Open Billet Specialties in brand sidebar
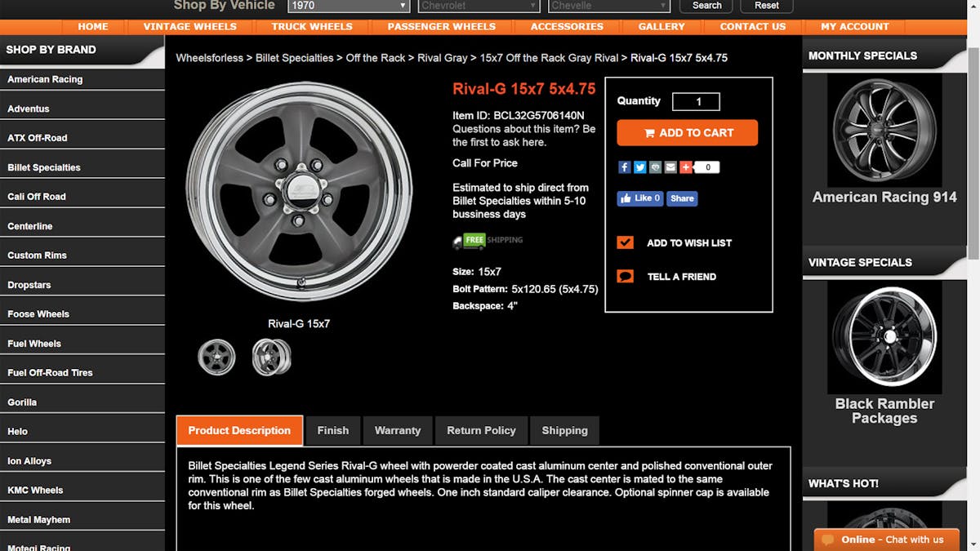This screenshot has height=551, width=980. pyautogui.click(x=44, y=167)
